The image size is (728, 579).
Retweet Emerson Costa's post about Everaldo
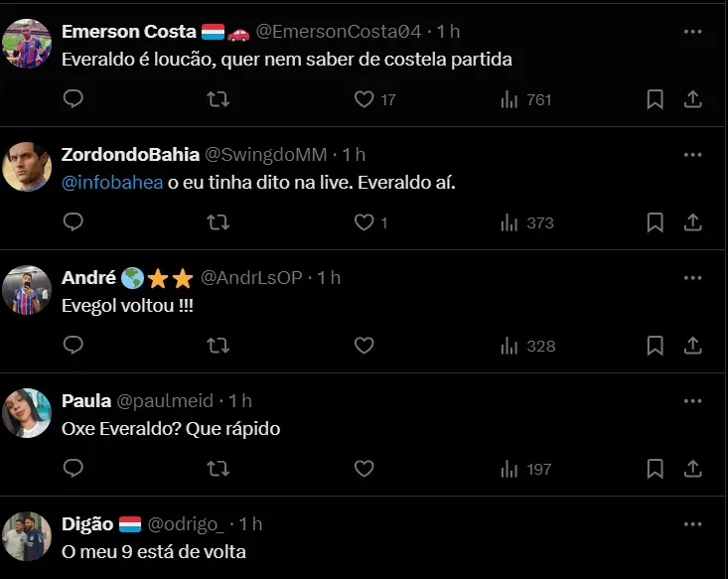tap(218, 99)
